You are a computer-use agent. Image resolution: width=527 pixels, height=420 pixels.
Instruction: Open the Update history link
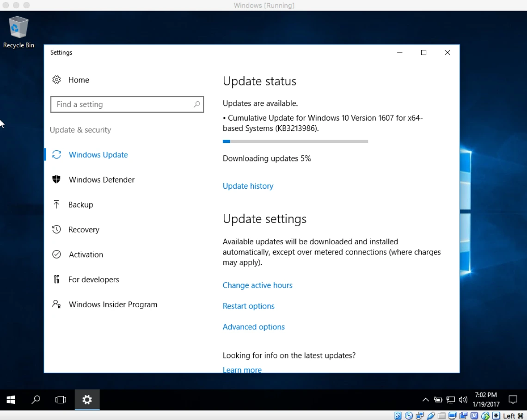(x=248, y=186)
